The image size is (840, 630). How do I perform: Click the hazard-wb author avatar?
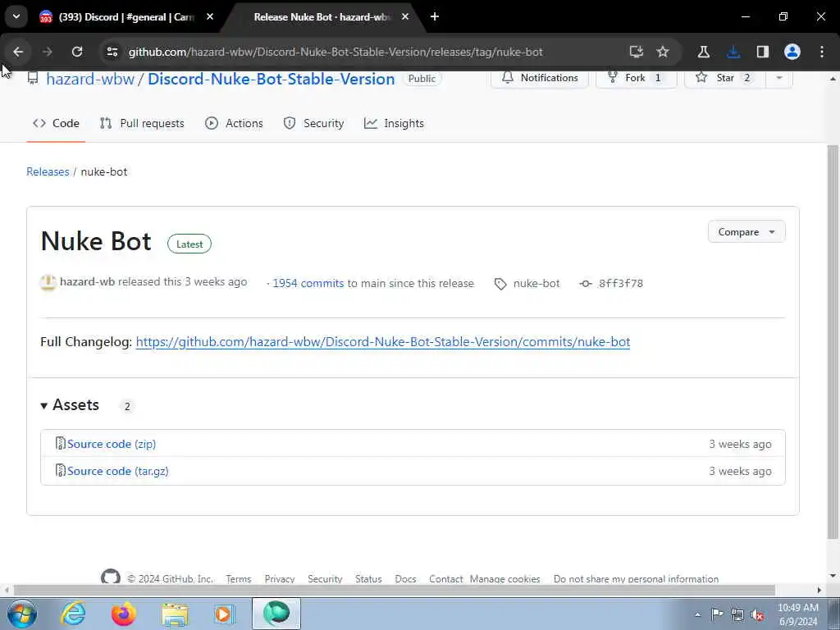click(48, 282)
